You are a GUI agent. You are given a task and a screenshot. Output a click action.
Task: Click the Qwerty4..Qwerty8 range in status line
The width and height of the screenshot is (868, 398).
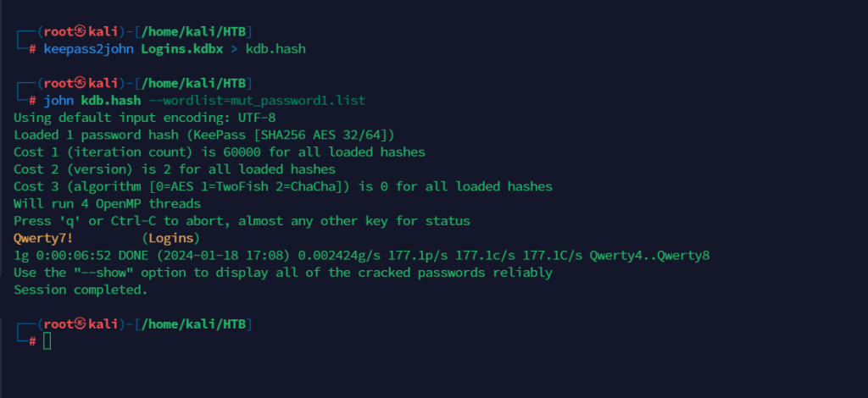coord(649,256)
